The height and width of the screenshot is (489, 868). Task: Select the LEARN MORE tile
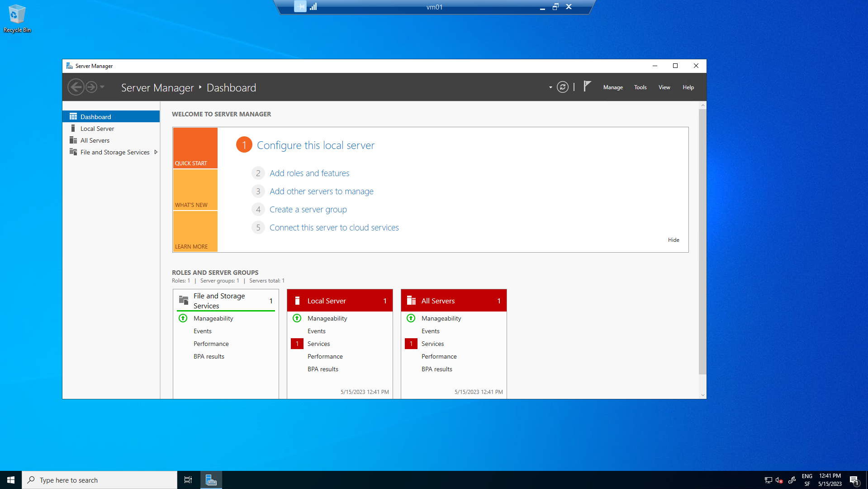point(195,231)
